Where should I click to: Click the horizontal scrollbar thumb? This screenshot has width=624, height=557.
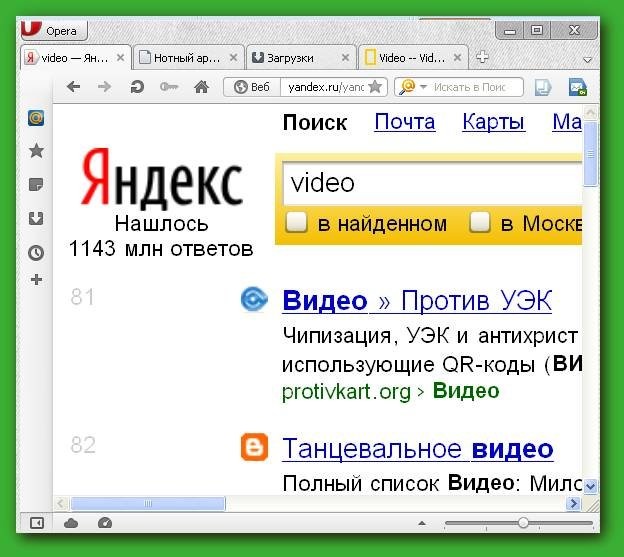click(x=148, y=504)
